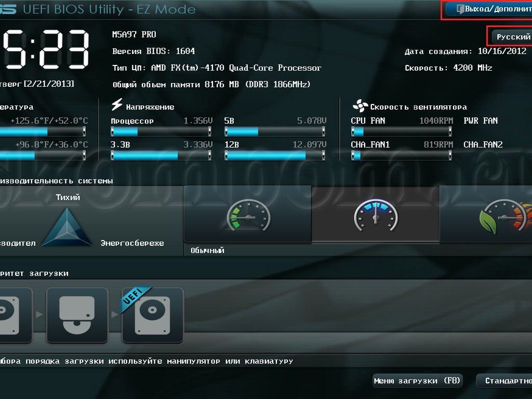This screenshot has height=399, width=532.
Task: Select Тихий quiet mode label
Action: (68, 197)
